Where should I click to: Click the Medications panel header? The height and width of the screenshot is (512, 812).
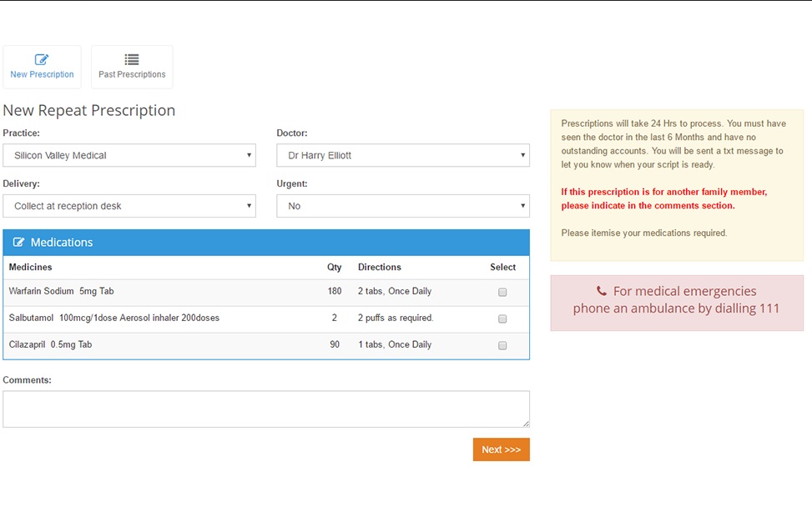pyautogui.click(x=266, y=243)
